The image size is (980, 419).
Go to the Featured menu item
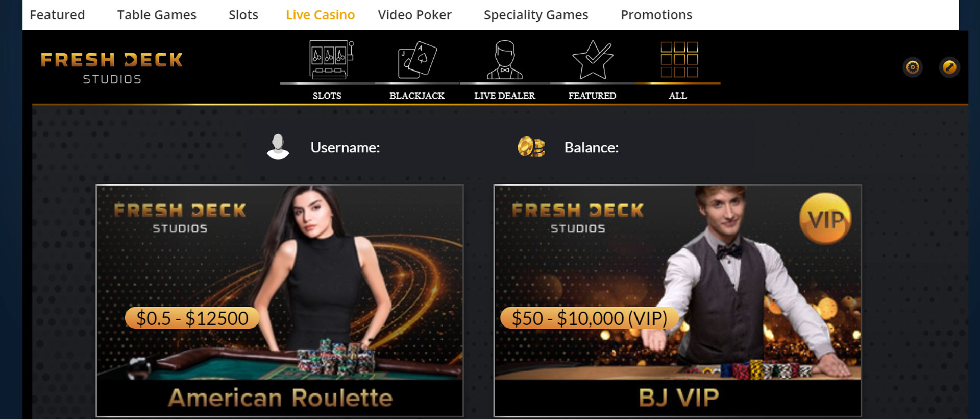click(57, 15)
